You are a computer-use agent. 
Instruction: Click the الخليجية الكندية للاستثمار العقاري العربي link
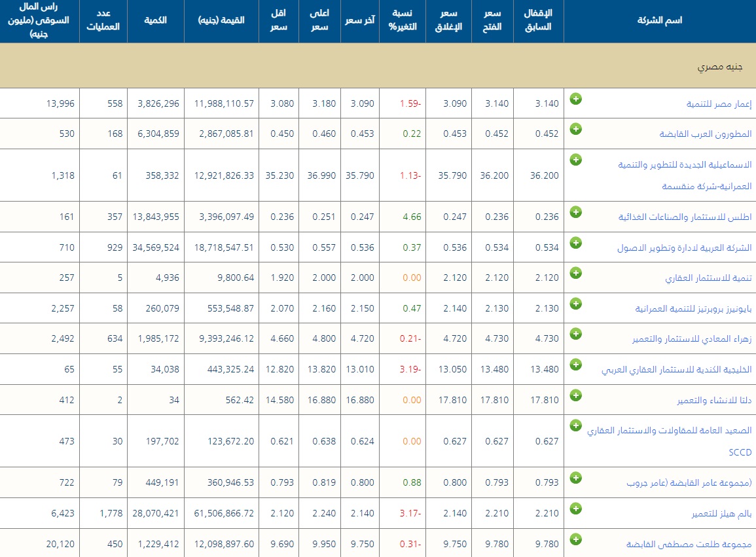[x=676, y=369]
